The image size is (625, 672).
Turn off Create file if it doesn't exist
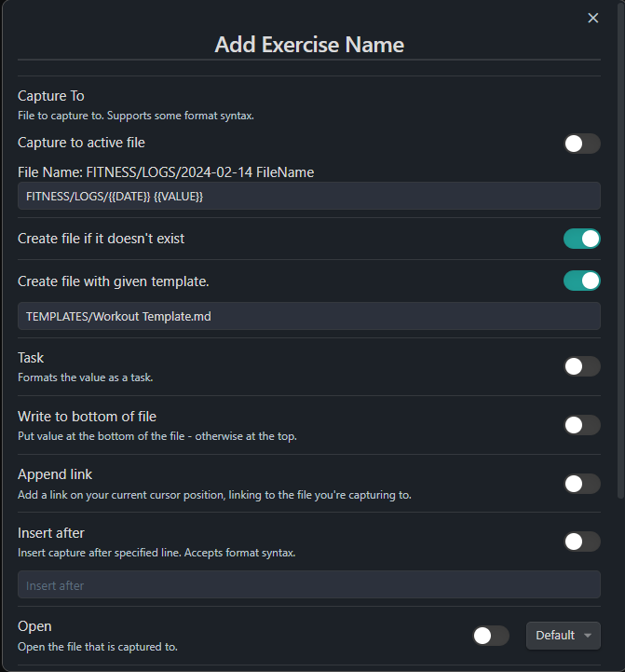pyautogui.click(x=581, y=239)
